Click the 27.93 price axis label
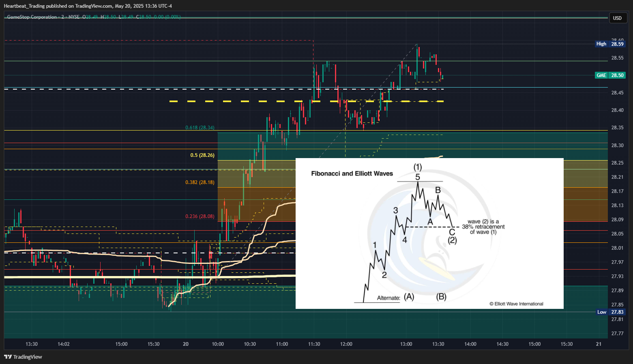The image size is (633, 364). click(x=618, y=276)
